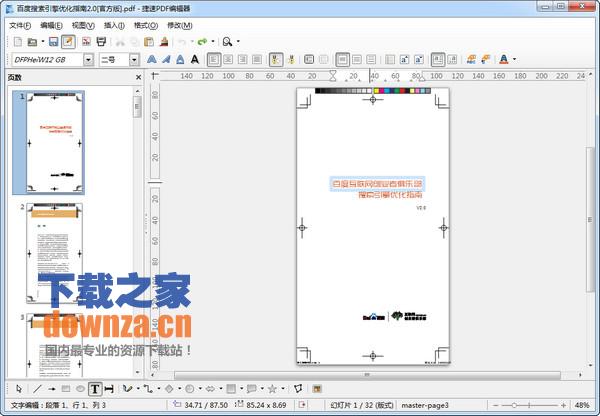Open the Stars dropdown arrow

click(x=282, y=389)
